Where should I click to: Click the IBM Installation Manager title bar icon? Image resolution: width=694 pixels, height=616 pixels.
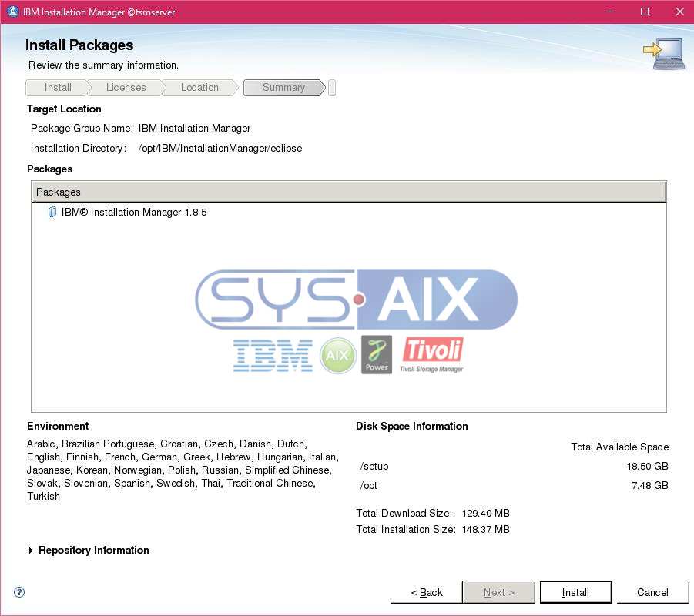click(13, 12)
